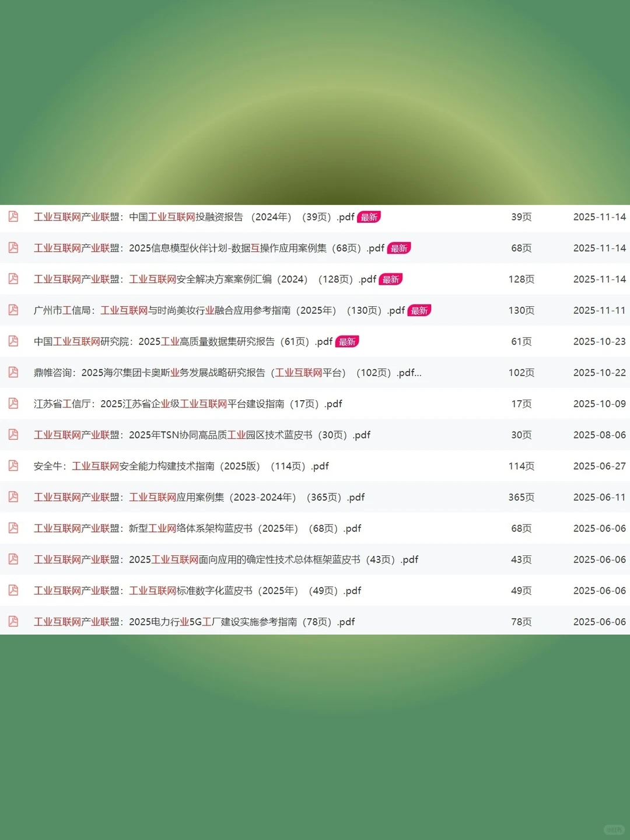
Task: Click date 2025-06-27
Action: point(600,466)
